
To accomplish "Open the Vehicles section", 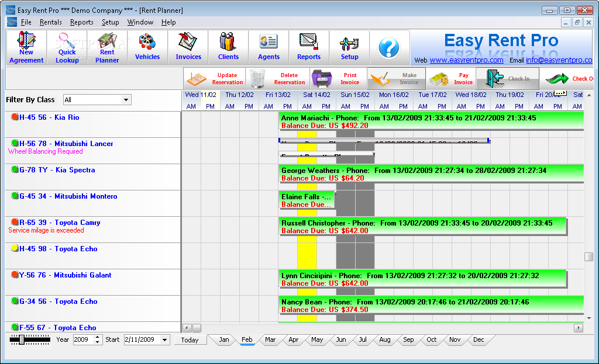I will (147, 47).
